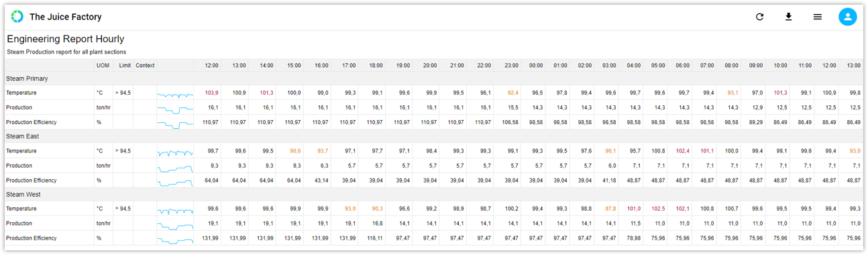This screenshot has width=868, height=255.
Task: Open Steam West Production Efficiency sparkline
Action: tap(174, 238)
